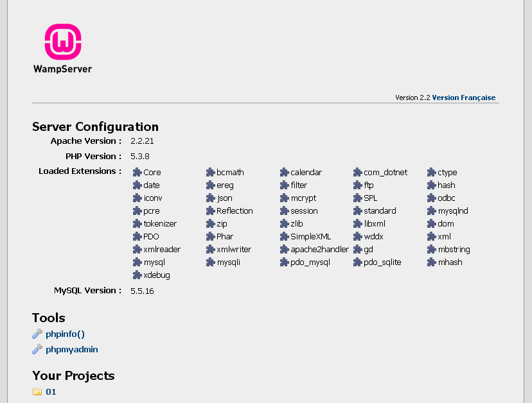Click the puzzle icon next to pdo_sqlite
The image size is (532, 403).
[358, 262]
